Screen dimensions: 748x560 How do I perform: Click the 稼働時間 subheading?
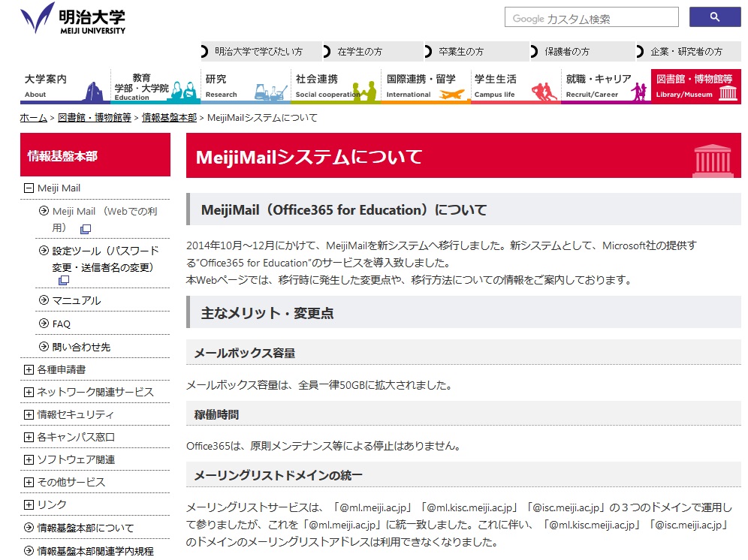pyautogui.click(x=216, y=414)
